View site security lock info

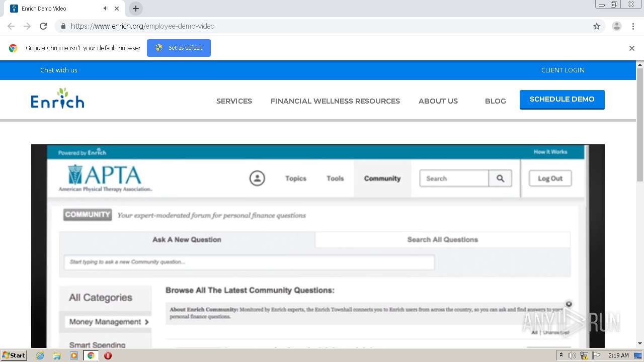[63, 26]
